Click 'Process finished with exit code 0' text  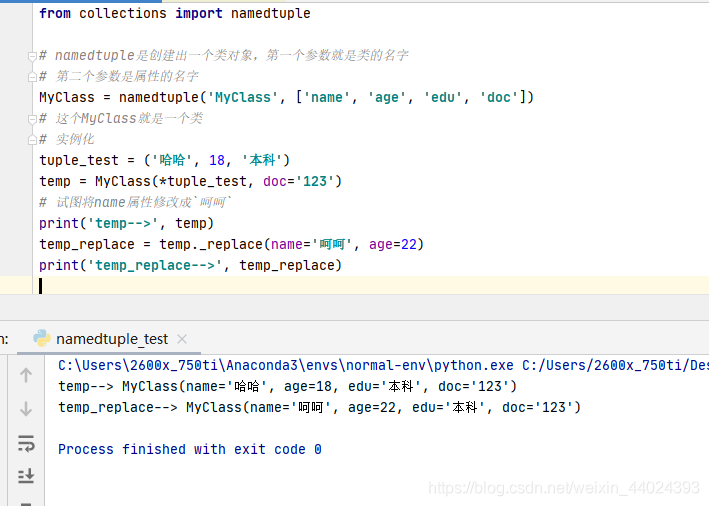coord(189,449)
